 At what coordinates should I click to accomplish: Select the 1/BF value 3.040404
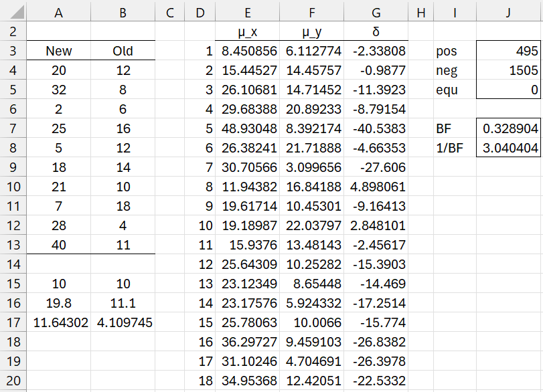508,148
